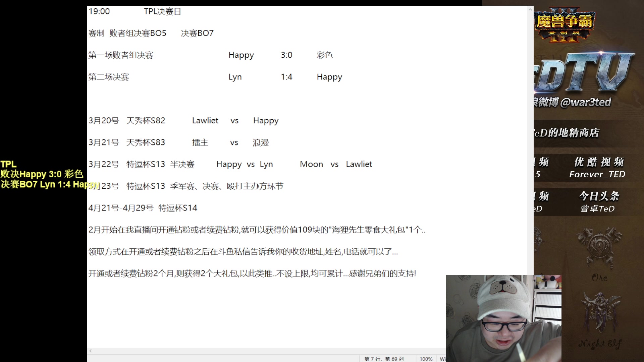Click the horizontal scrollbar left arrow
644x362 pixels.
[91, 351]
